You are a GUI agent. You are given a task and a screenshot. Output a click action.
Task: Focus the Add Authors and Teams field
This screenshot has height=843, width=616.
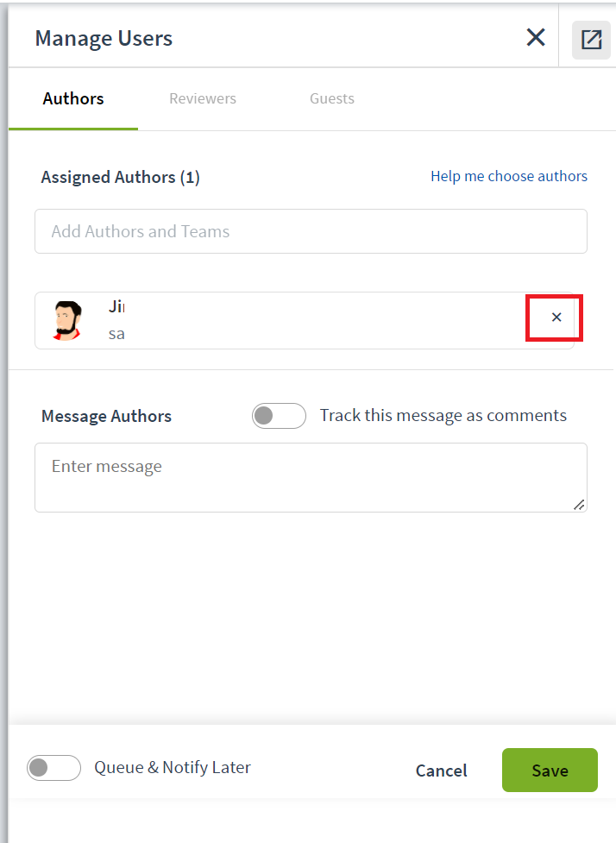311,231
